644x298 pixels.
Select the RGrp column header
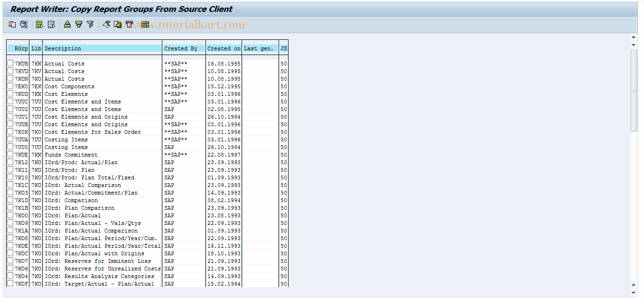click(19, 48)
